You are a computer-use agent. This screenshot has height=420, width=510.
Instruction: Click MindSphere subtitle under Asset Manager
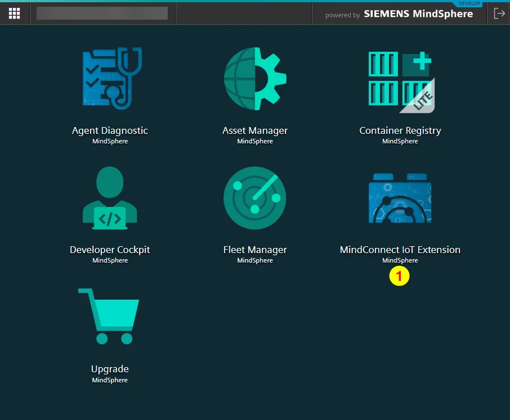[255, 141]
